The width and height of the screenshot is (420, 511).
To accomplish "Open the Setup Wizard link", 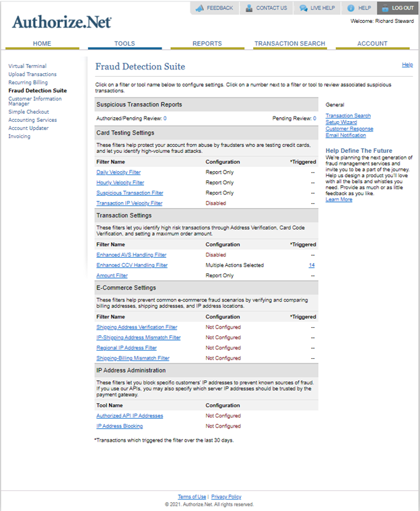I will coord(341,123).
